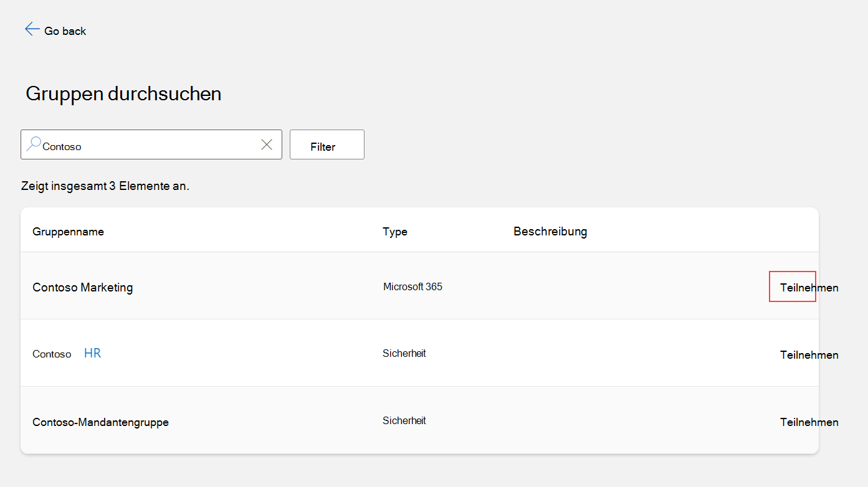Click the Microsoft 365 type cell
The width and height of the screenshot is (868, 487).
[413, 287]
